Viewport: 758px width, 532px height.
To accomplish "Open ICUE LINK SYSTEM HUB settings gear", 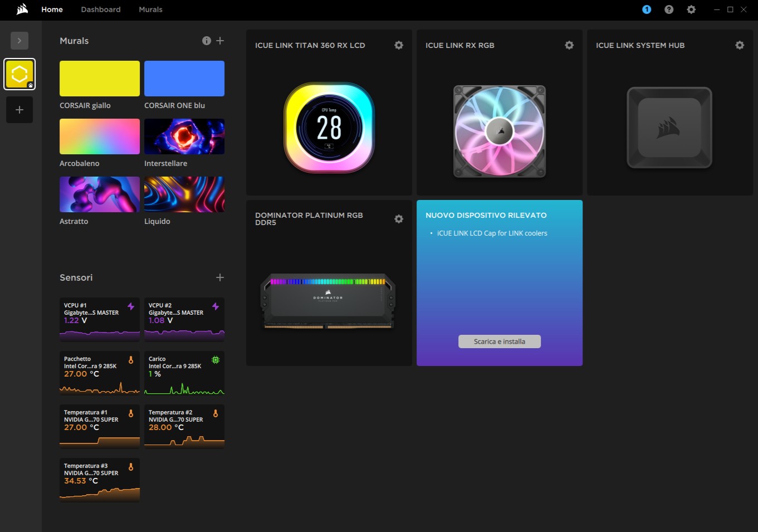I will click(740, 45).
